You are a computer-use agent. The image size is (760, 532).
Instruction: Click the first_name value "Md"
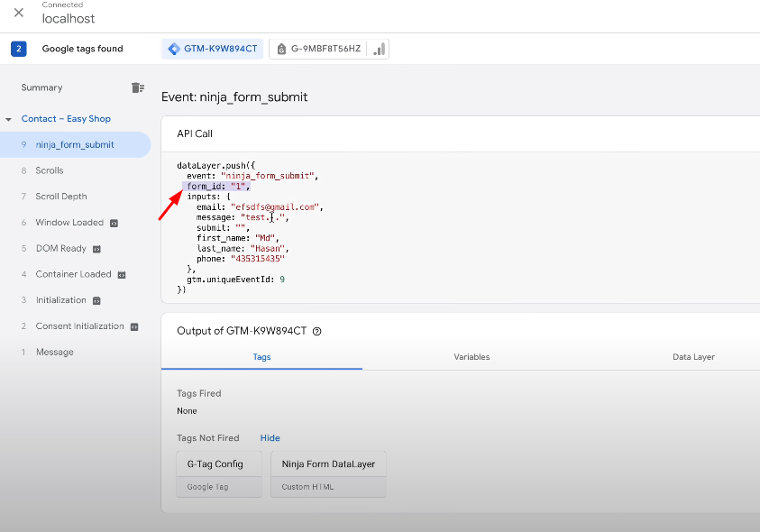click(265, 238)
